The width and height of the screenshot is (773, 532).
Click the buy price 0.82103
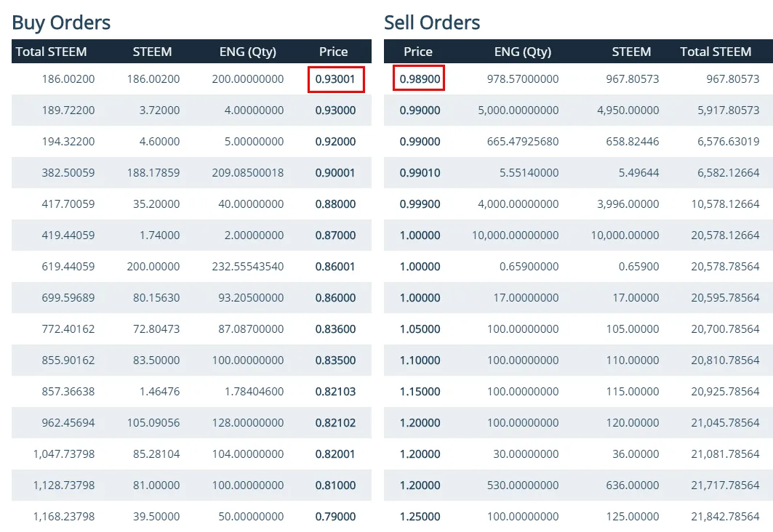tap(335, 392)
